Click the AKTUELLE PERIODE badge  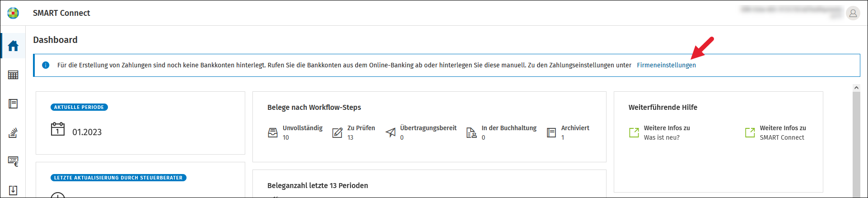pos(79,107)
